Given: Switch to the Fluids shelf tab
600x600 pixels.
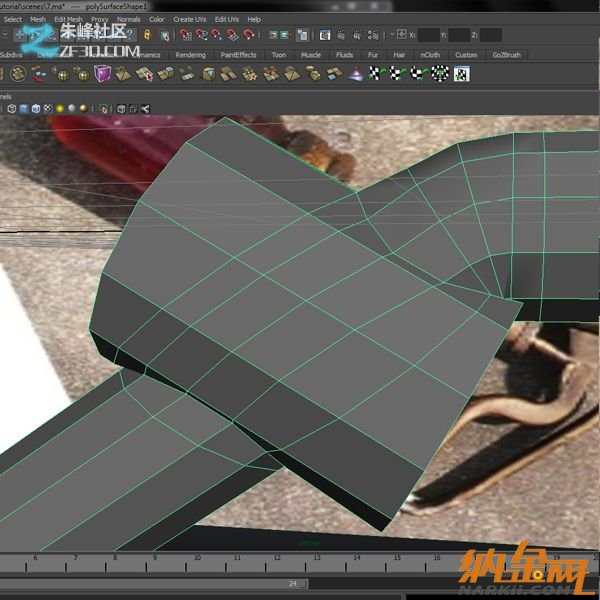Looking at the screenshot, I should (x=344, y=55).
